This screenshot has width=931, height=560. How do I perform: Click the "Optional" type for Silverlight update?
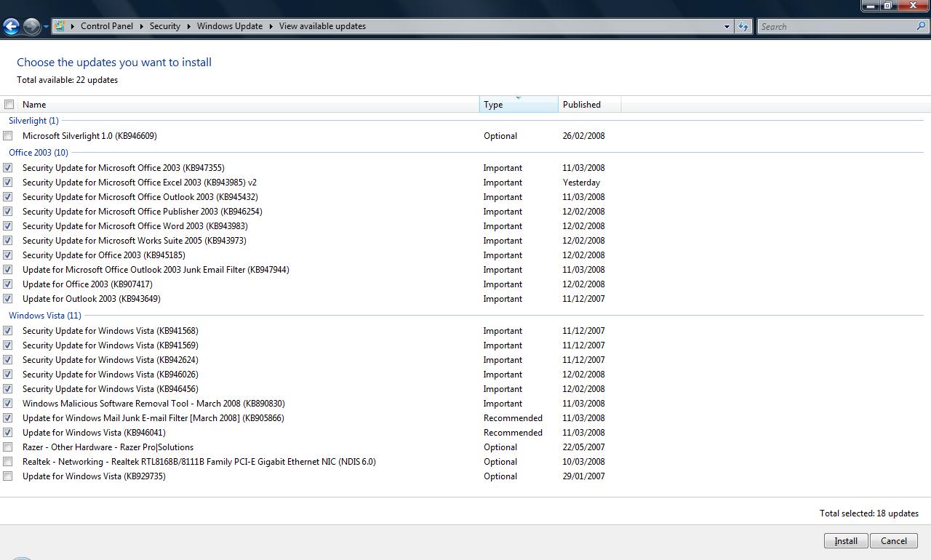coord(500,136)
